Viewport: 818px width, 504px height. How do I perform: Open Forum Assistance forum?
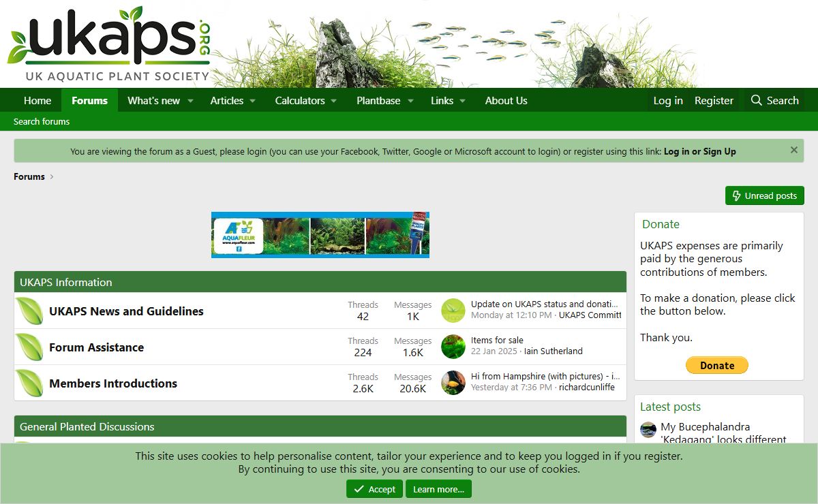[x=96, y=347]
